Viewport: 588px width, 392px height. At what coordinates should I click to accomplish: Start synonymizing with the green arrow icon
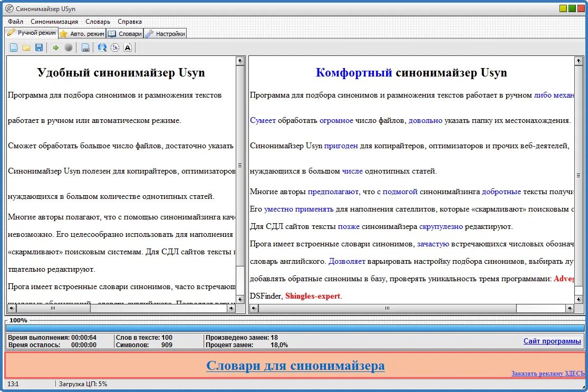(x=56, y=47)
